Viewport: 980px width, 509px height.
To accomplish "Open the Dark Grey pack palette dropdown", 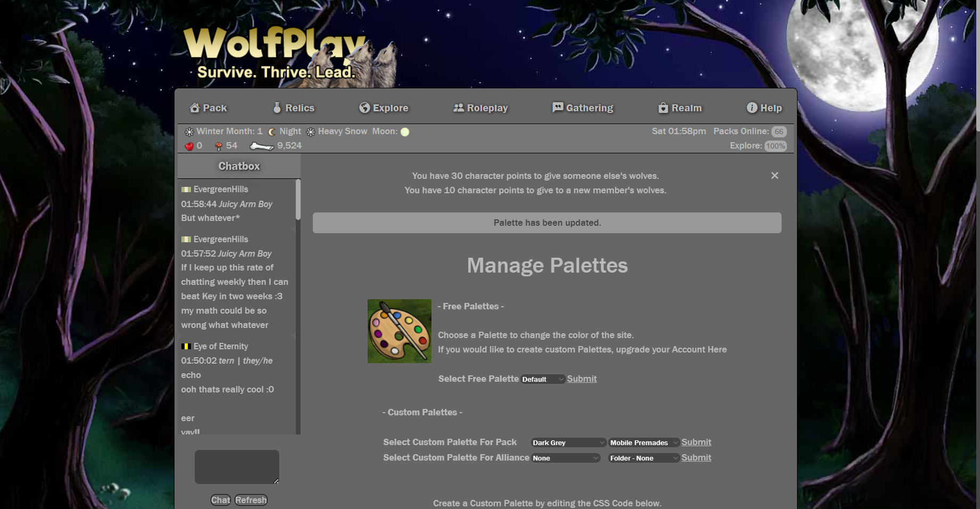I will (x=568, y=442).
